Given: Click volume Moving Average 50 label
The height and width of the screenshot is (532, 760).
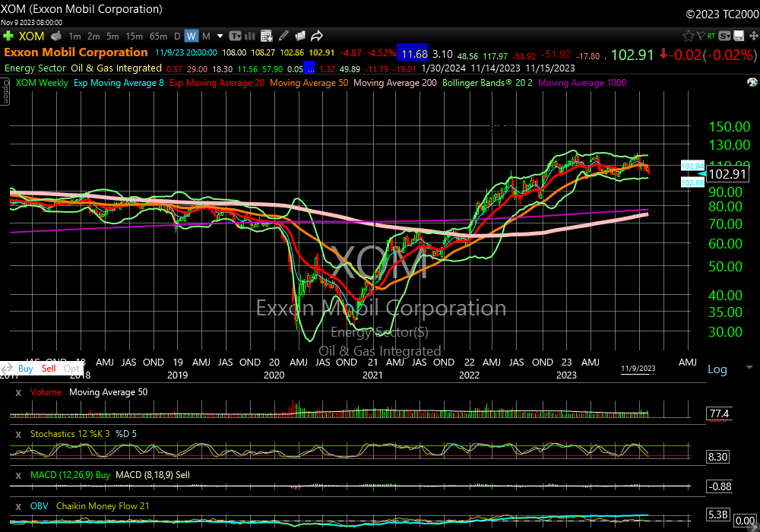Looking at the screenshot, I should pyautogui.click(x=109, y=392).
